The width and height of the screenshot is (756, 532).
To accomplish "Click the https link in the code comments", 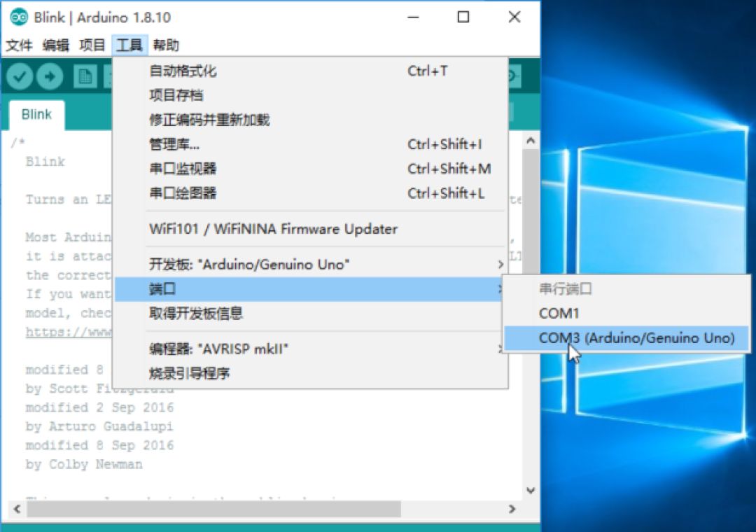I will tap(70, 332).
